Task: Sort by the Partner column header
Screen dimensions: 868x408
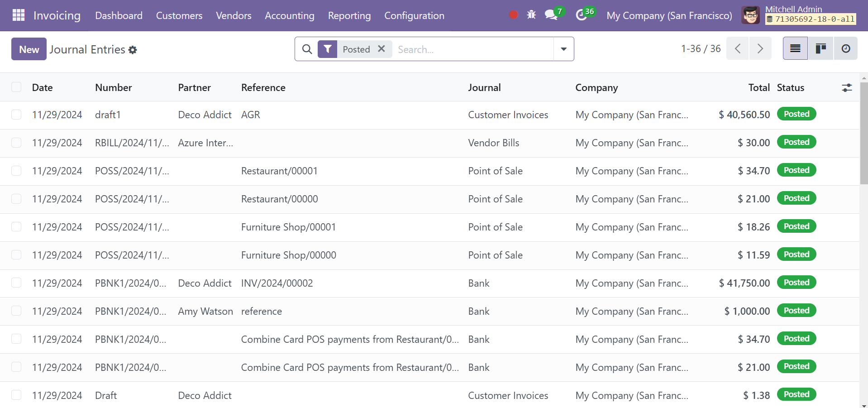Action: 195,87
